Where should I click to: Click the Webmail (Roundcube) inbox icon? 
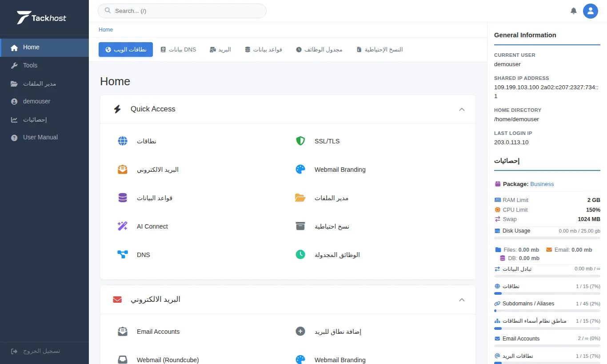pyautogui.click(x=123, y=360)
